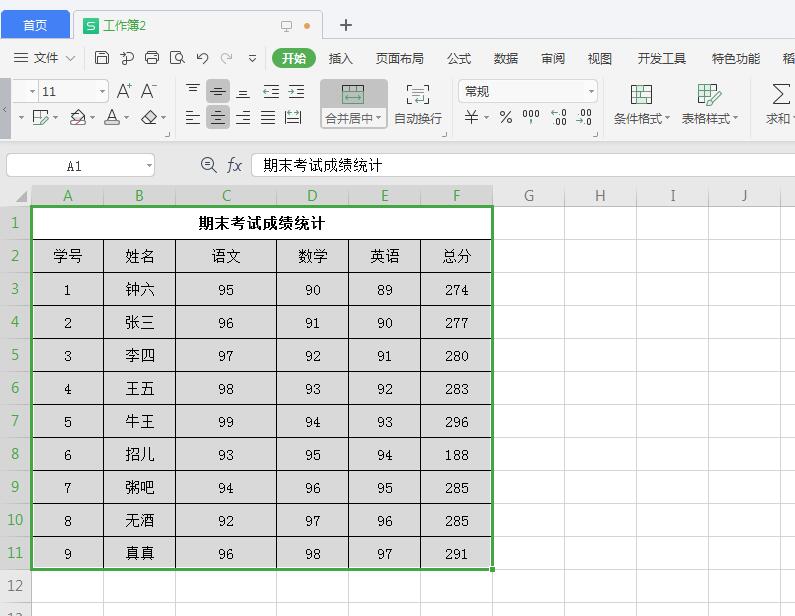The image size is (795, 616).
Task: Open Font color dropdown arrow
Action: [127, 118]
